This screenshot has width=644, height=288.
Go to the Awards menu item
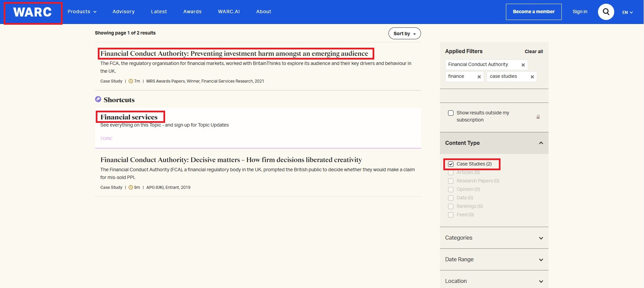coord(192,12)
